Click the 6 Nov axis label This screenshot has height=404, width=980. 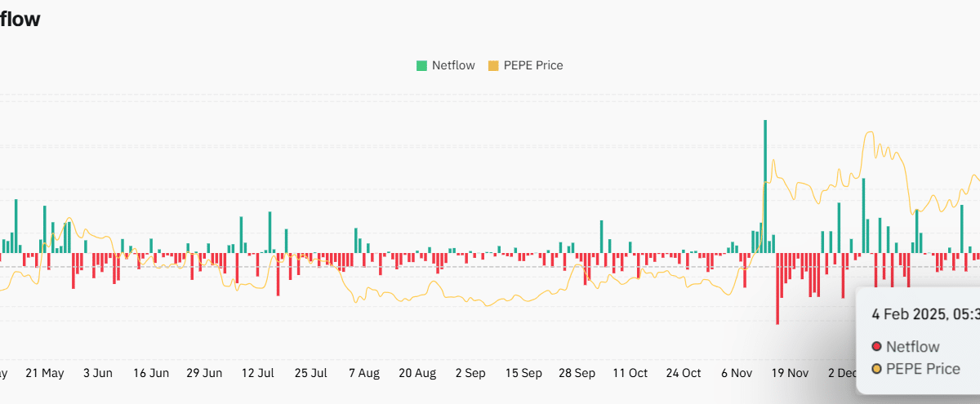pyautogui.click(x=737, y=373)
